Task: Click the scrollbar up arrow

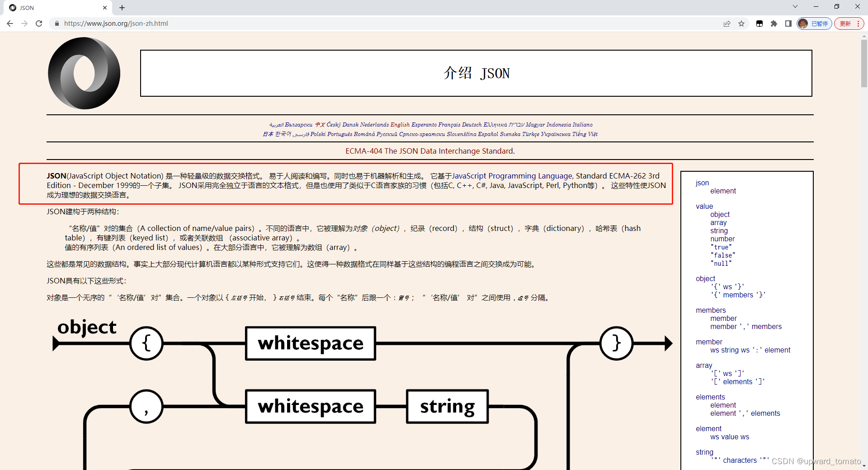Action: click(x=864, y=36)
